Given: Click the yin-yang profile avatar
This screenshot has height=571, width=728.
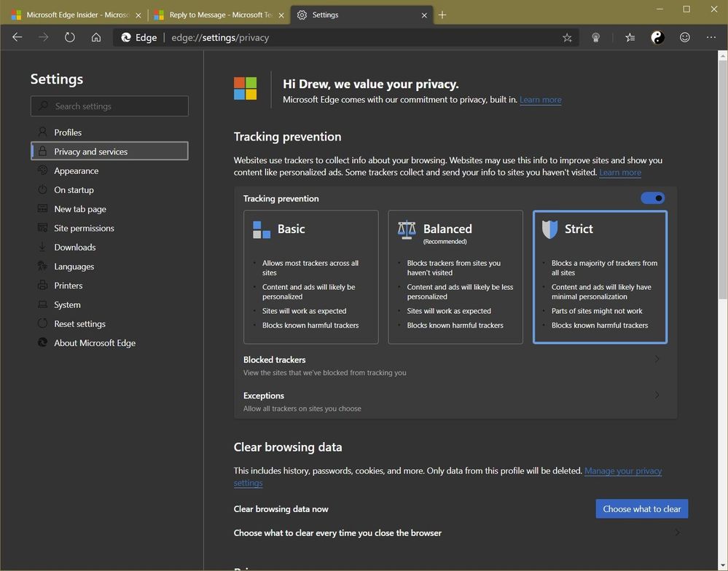Looking at the screenshot, I should point(657,38).
